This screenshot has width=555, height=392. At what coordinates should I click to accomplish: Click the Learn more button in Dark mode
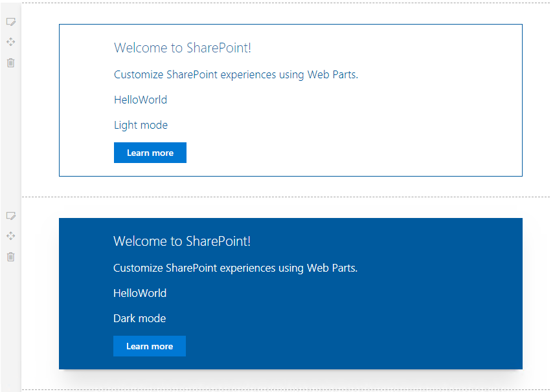point(149,346)
